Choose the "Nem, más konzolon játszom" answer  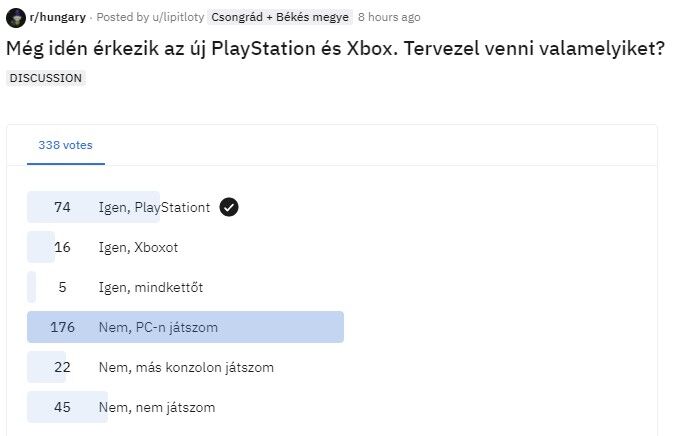tap(186, 367)
